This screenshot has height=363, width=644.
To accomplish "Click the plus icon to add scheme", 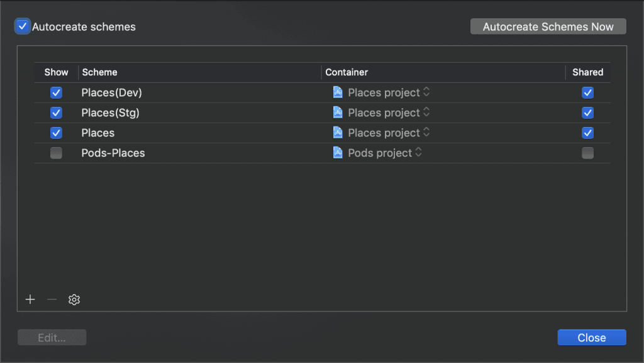I will pyautogui.click(x=30, y=299).
